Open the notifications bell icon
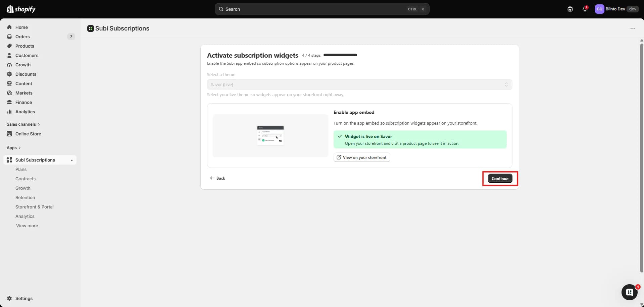The image size is (644, 307). [585, 9]
